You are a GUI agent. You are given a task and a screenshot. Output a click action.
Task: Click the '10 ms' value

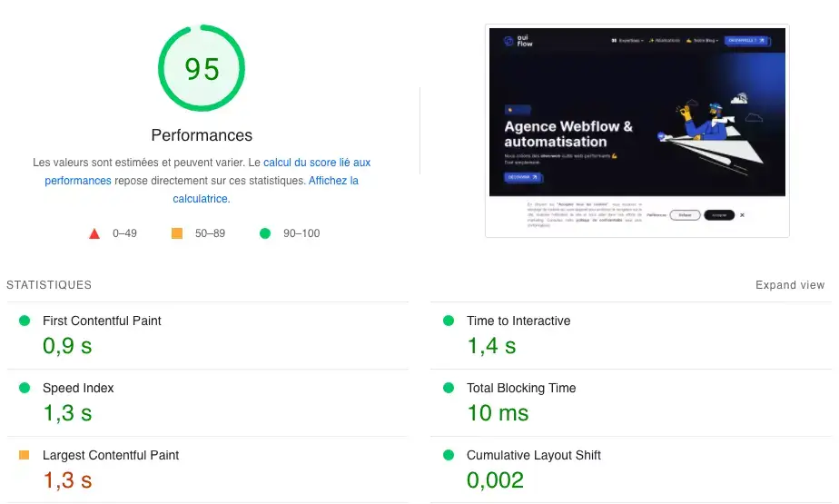pos(498,413)
